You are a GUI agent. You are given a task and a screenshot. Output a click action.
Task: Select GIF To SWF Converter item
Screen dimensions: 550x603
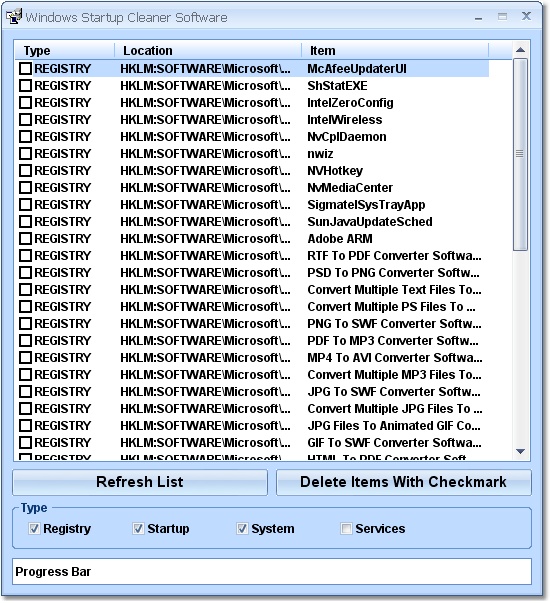click(x=394, y=443)
